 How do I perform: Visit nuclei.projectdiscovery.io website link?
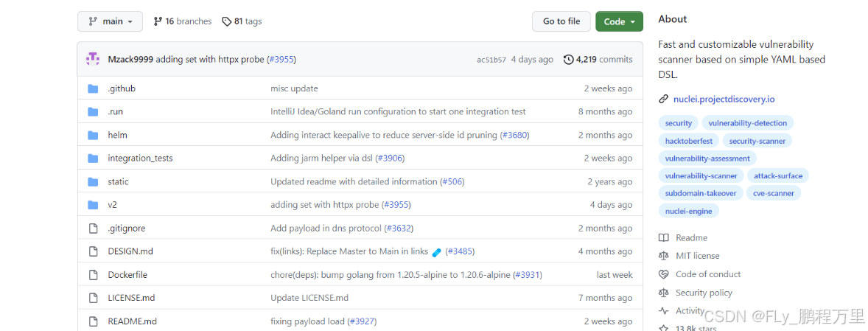(x=724, y=100)
